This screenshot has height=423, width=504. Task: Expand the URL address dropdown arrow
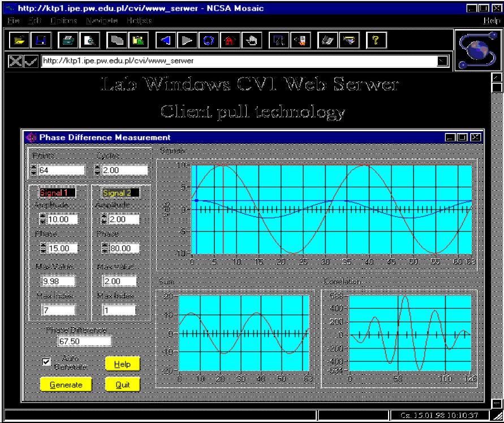pyautogui.click(x=442, y=61)
